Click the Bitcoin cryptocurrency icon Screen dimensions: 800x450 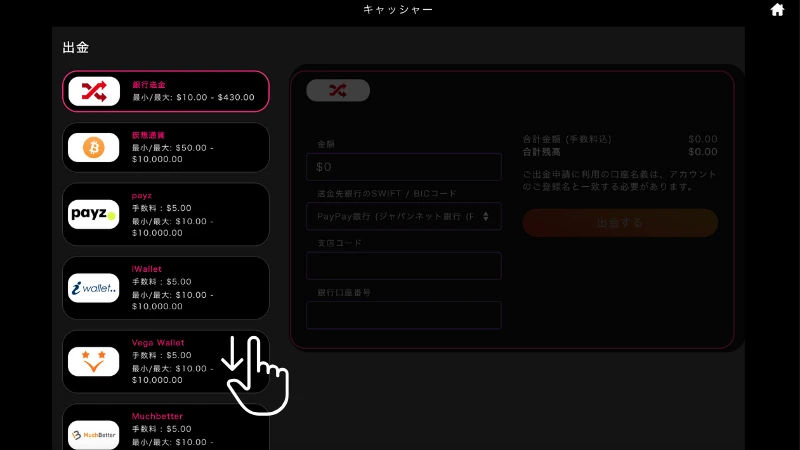click(x=93, y=147)
